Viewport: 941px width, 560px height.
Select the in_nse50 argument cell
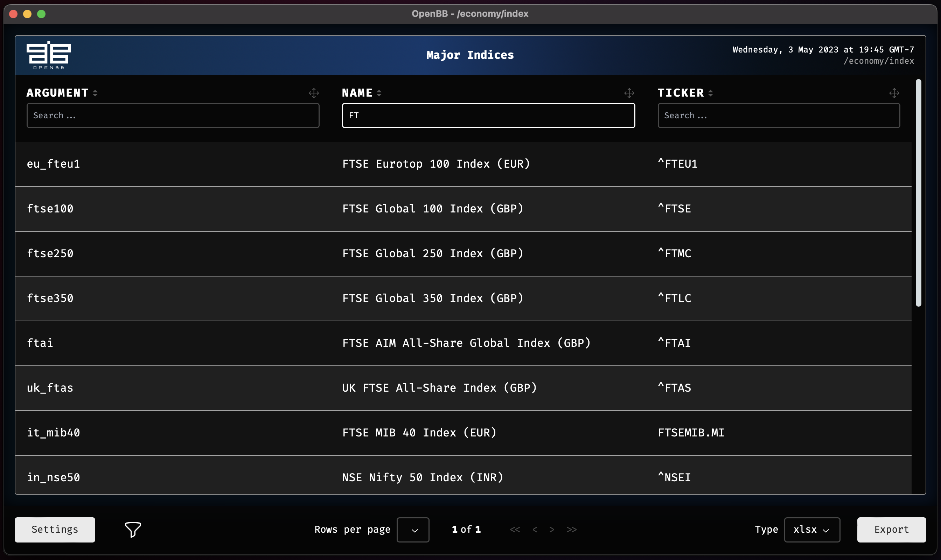click(x=53, y=478)
